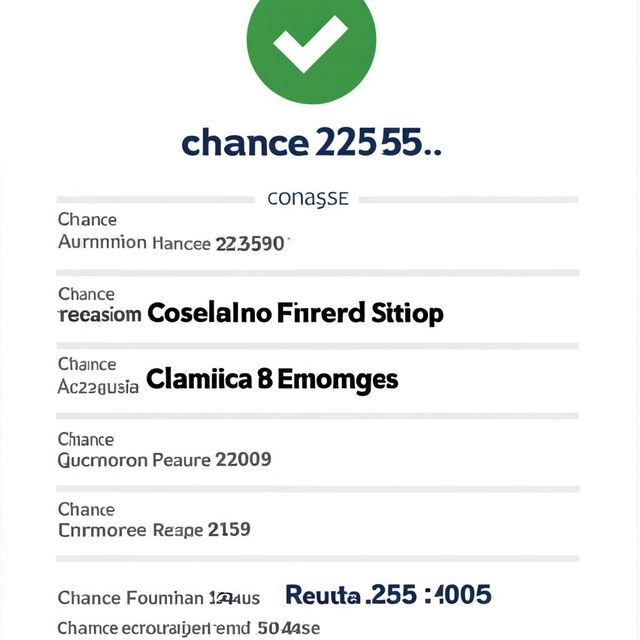Click the Chance label above Qucmoron Peaure

(86, 440)
